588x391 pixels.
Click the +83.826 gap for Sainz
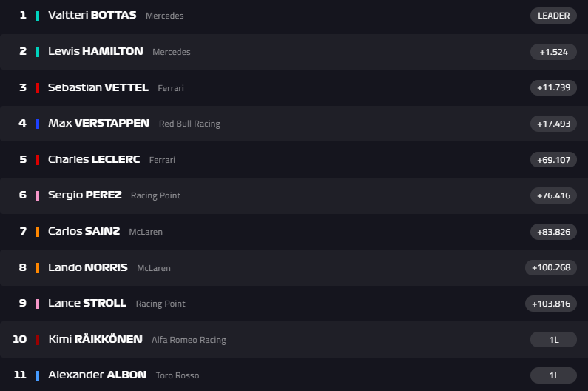click(x=553, y=231)
